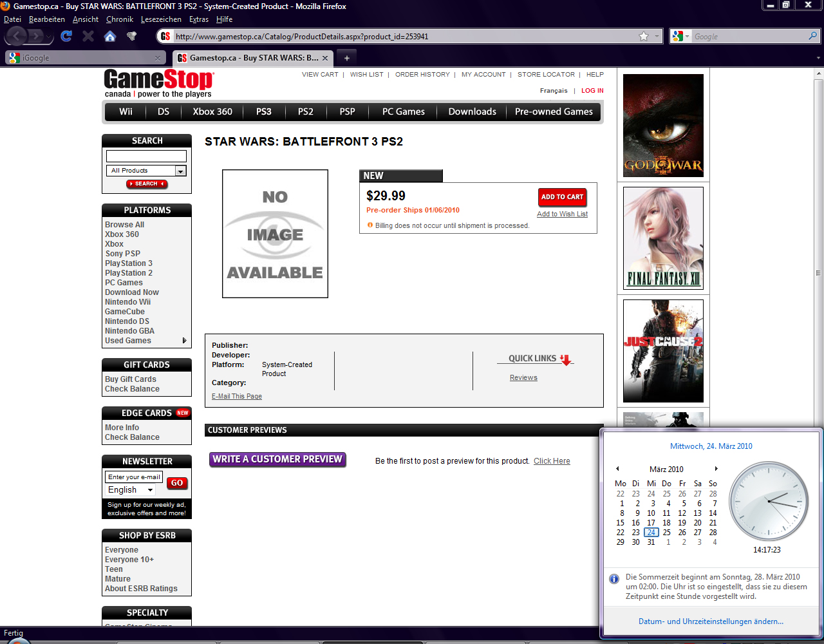This screenshot has width=824, height=644.
Task: Click the VIEW CART link
Action: click(x=320, y=75)
